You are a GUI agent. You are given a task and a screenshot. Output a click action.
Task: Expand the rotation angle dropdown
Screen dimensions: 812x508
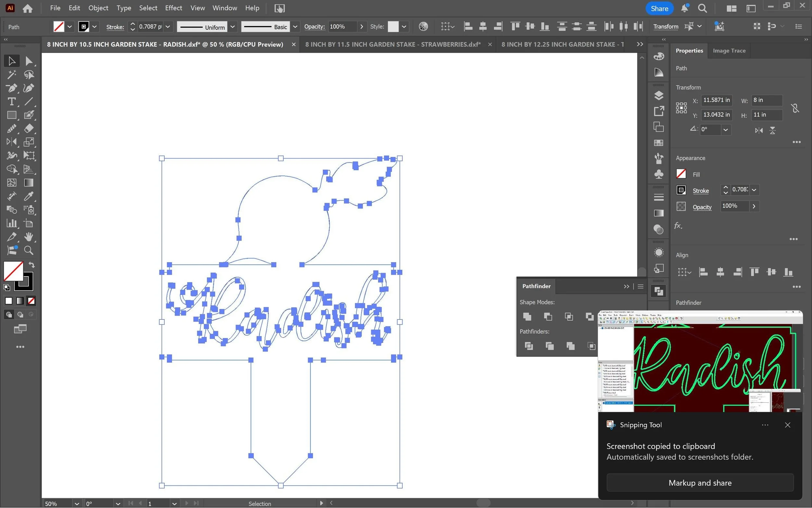[x=725, y=130]
